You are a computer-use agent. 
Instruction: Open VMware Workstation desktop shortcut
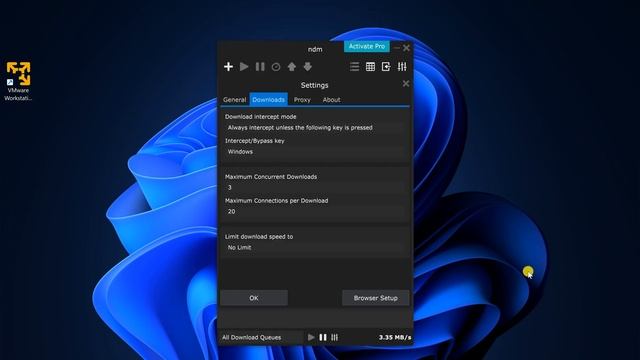pyautogui.click(x=18, y=81)
